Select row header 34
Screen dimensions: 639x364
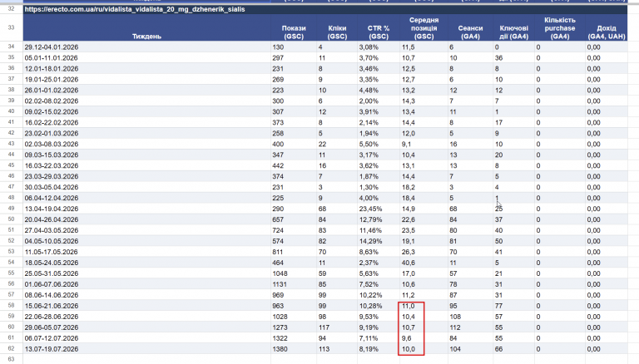tap(12, 47)
